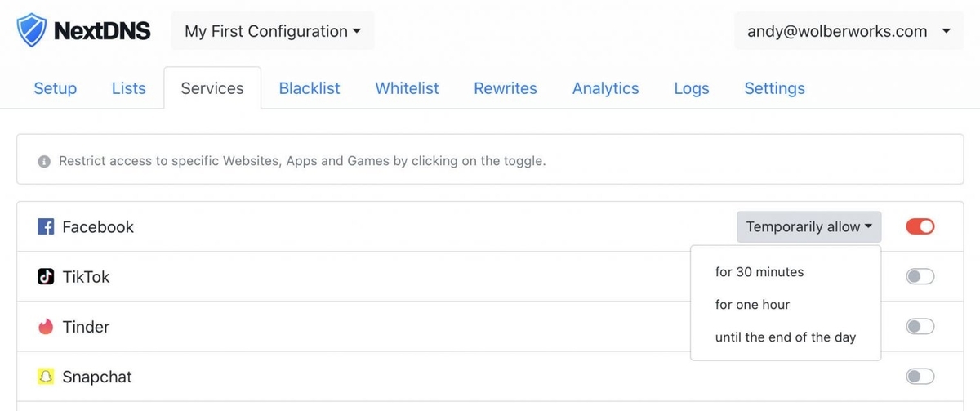Select until the end of the day
This screenshot has width=980, height=411.
click(x=786, y=337)
